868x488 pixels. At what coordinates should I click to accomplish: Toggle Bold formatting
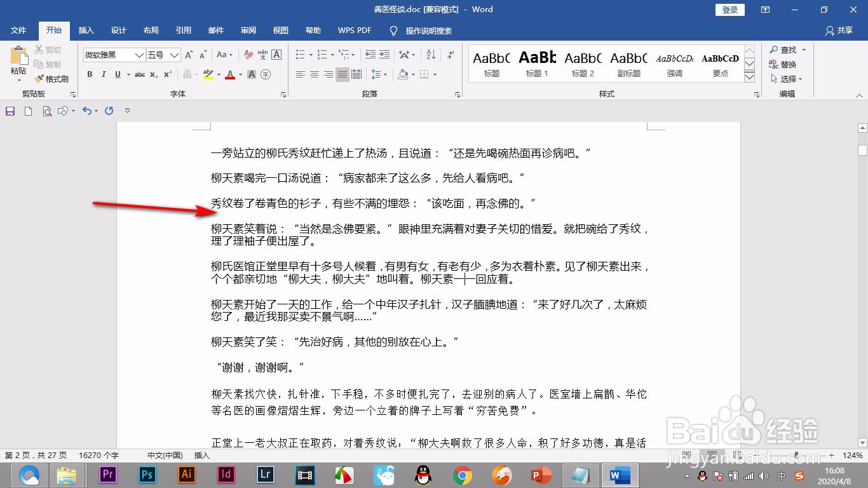90,74
